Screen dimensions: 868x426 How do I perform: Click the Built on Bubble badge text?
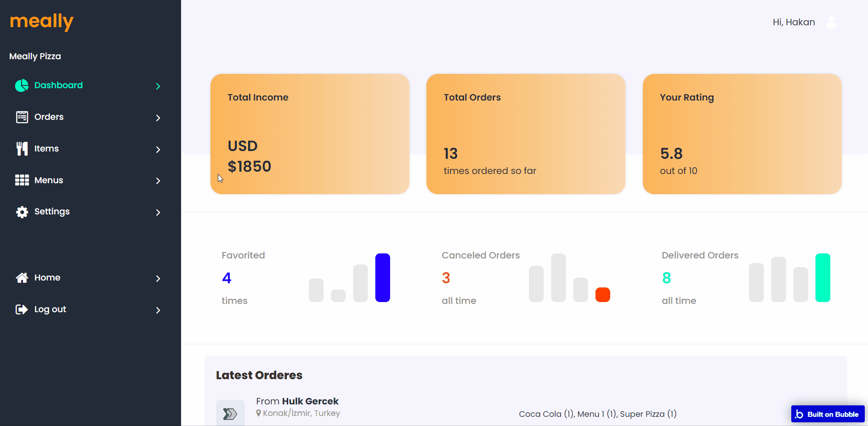(833, 414)
